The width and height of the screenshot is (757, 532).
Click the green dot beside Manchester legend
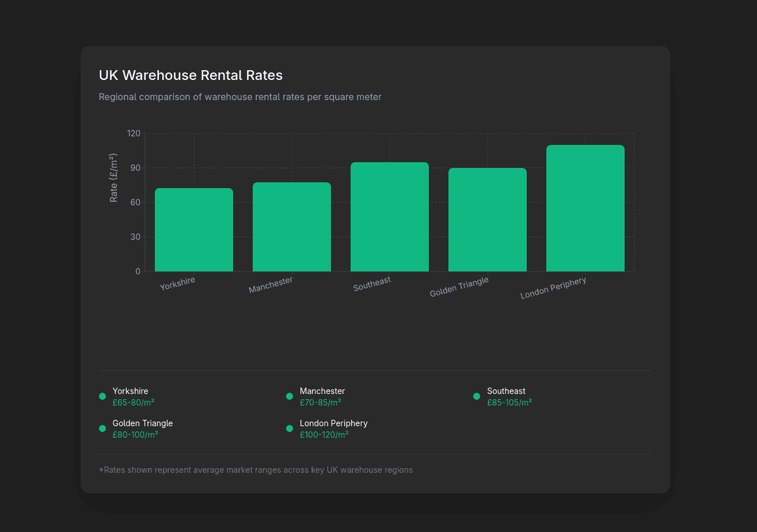coord(290,396)
